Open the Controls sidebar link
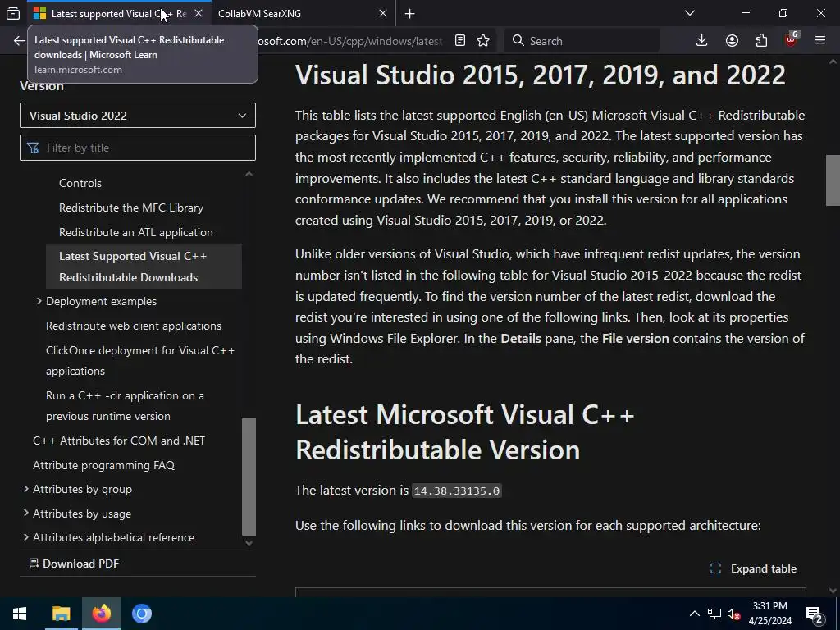This screenshot has height=630, width=840. pos(80,183)
